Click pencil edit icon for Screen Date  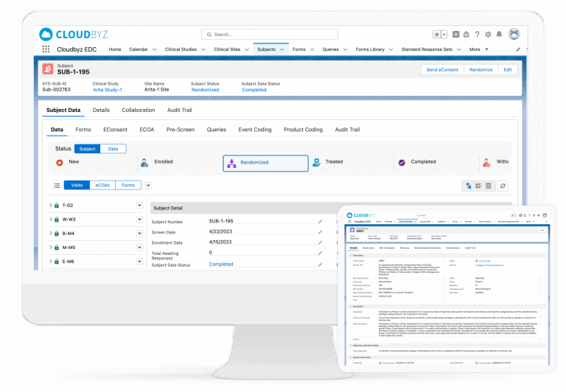point(320,232)
